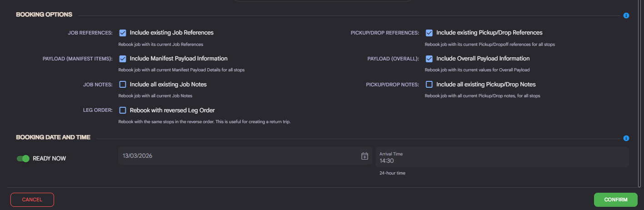Click the Arrival Time field
The height and width of the screenshot is (210, 644).
[502, 157]
